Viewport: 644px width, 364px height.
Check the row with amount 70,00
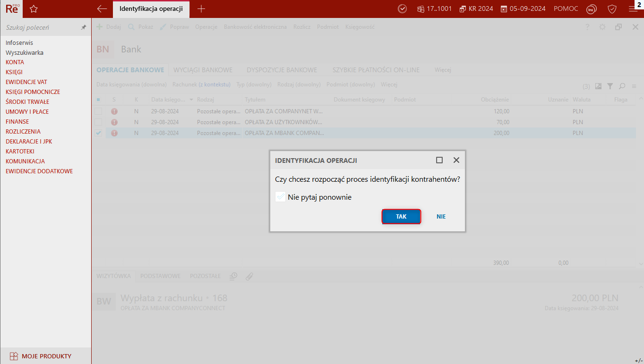pyautogui.click(x=98, y=122)
